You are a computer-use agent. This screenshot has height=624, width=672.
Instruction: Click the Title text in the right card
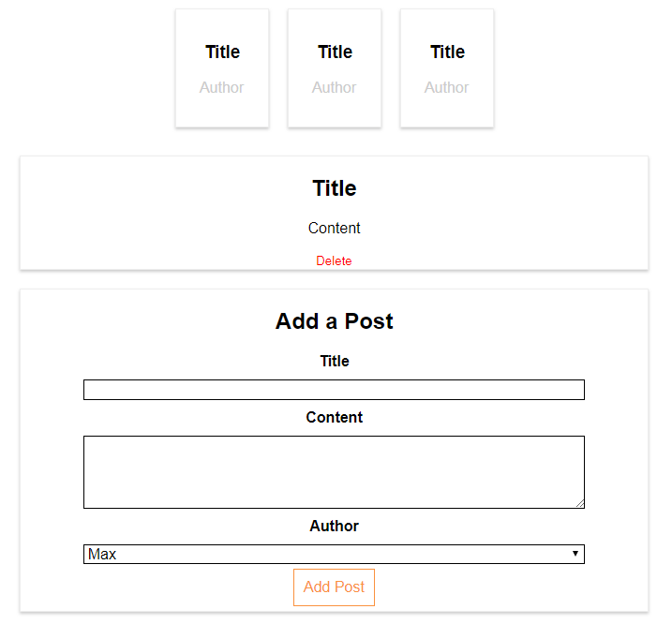coord(447,52)
